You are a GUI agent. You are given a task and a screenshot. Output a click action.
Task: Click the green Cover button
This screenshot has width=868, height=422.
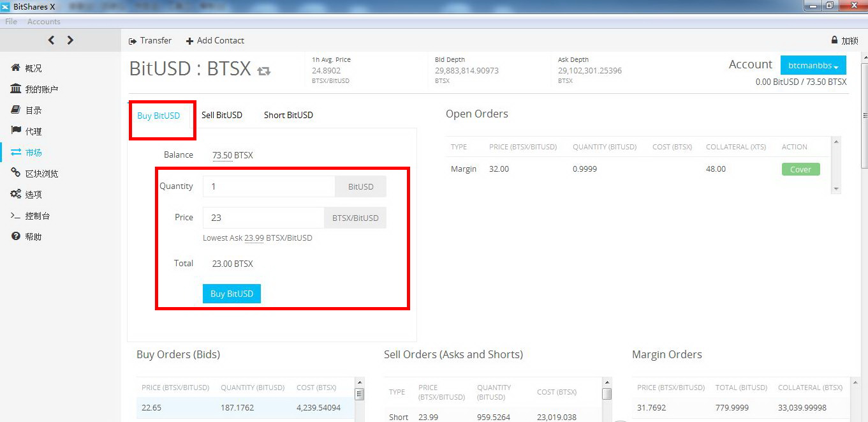800,169
